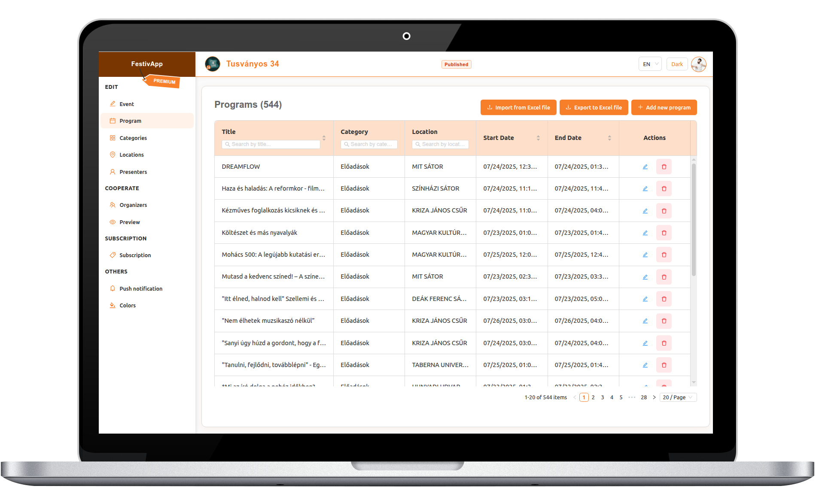Open the user profile avatar
The height and width of the screenshot is (504, 816).
(x=699, y=64)
